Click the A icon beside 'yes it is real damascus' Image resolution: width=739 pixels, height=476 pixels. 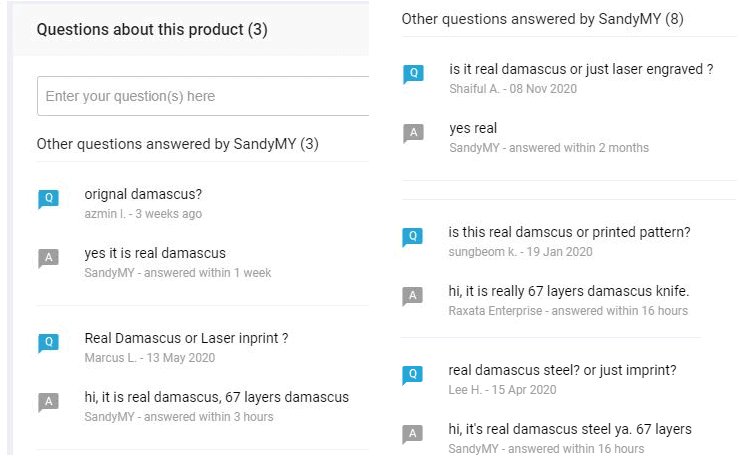click(x=49, y=258)
